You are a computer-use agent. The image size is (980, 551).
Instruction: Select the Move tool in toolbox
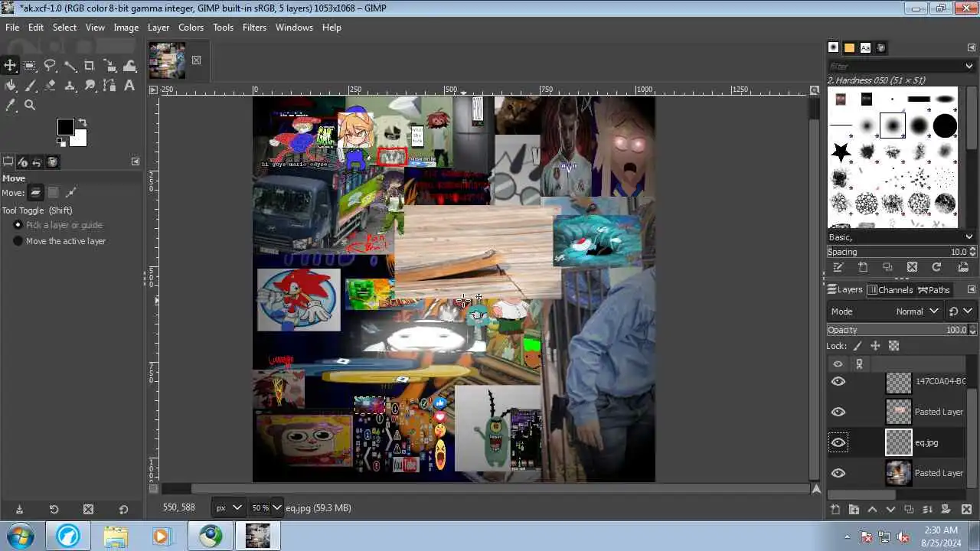pyautogui.click(x=10, y=66)
